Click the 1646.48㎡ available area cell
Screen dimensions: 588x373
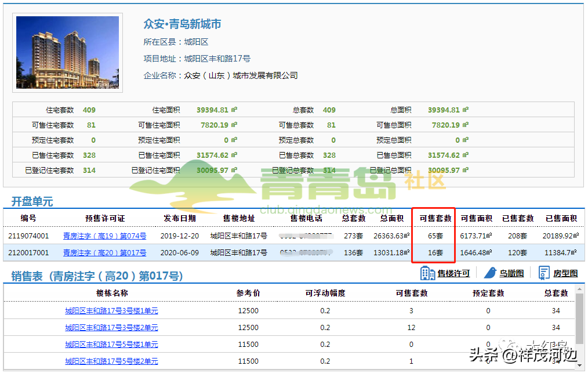click(476, 253)
